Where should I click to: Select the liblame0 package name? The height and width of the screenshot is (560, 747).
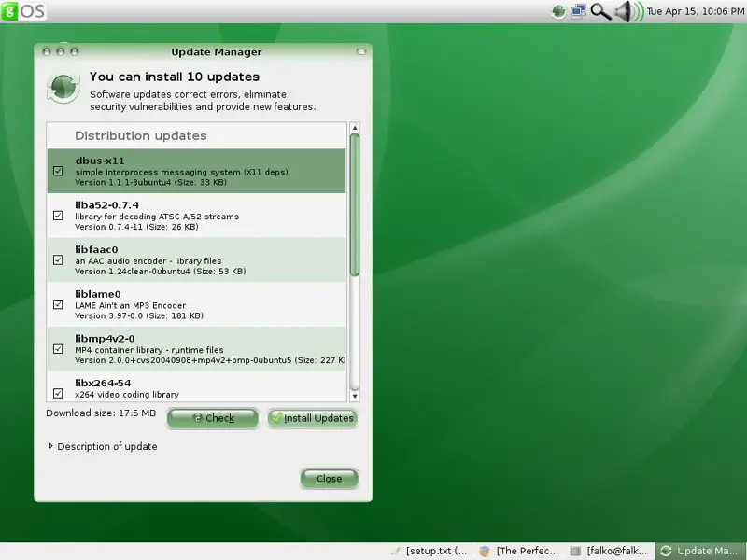(x=98, y=294)
